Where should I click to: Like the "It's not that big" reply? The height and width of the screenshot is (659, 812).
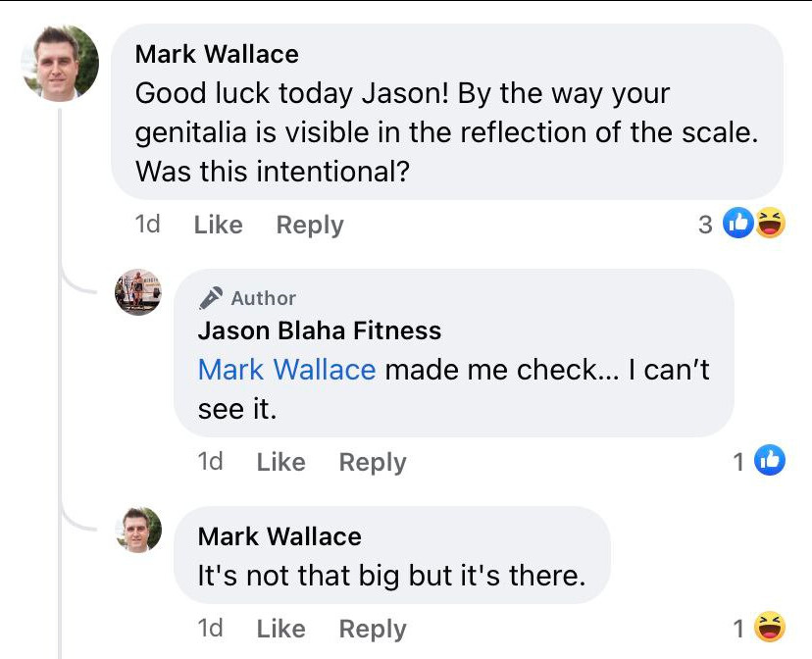pos(280,629)
